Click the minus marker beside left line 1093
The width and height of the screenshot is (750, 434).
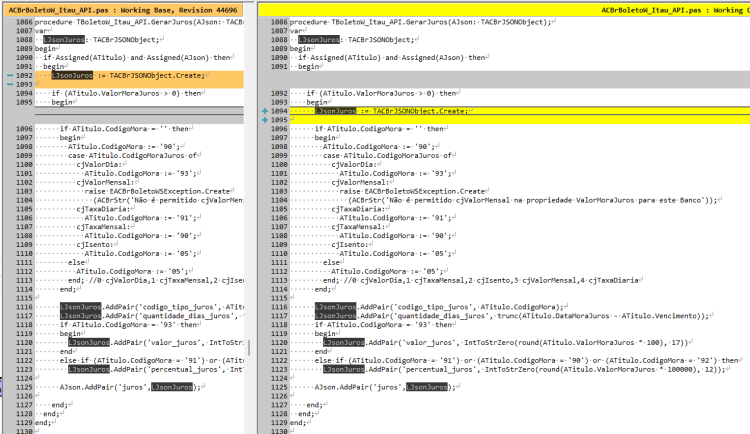coord(10,84)
